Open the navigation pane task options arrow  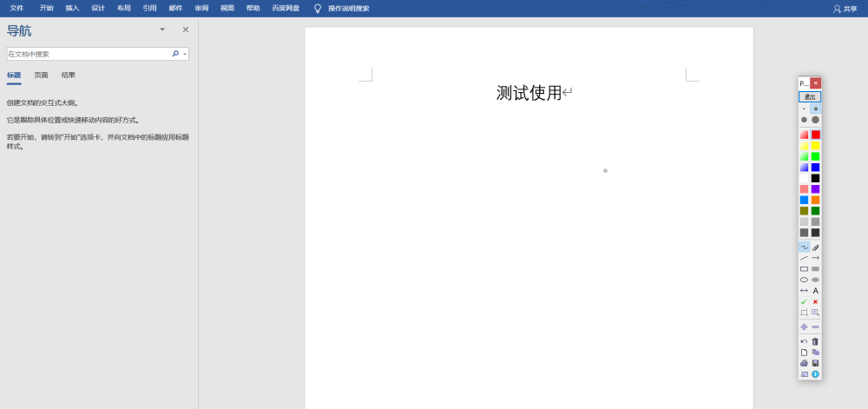[x=162, y=30]
